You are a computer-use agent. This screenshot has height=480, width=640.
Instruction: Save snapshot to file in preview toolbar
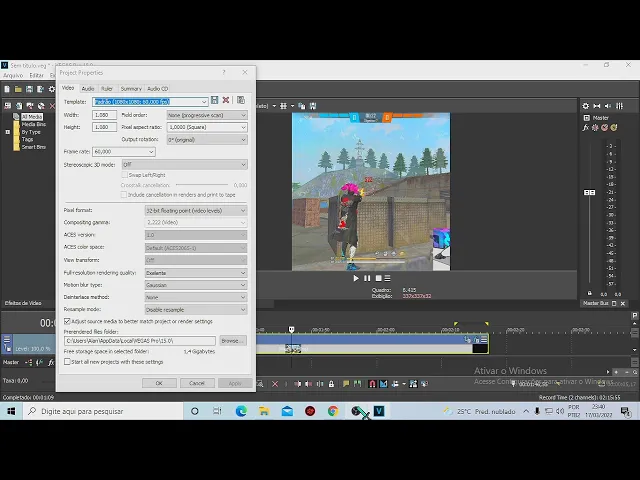pos(313,106)
